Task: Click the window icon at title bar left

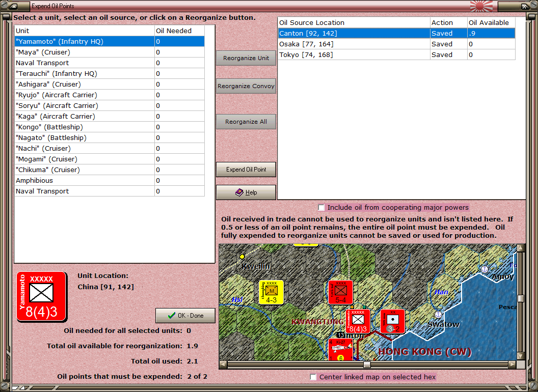Action: click(x=13, y=6)
